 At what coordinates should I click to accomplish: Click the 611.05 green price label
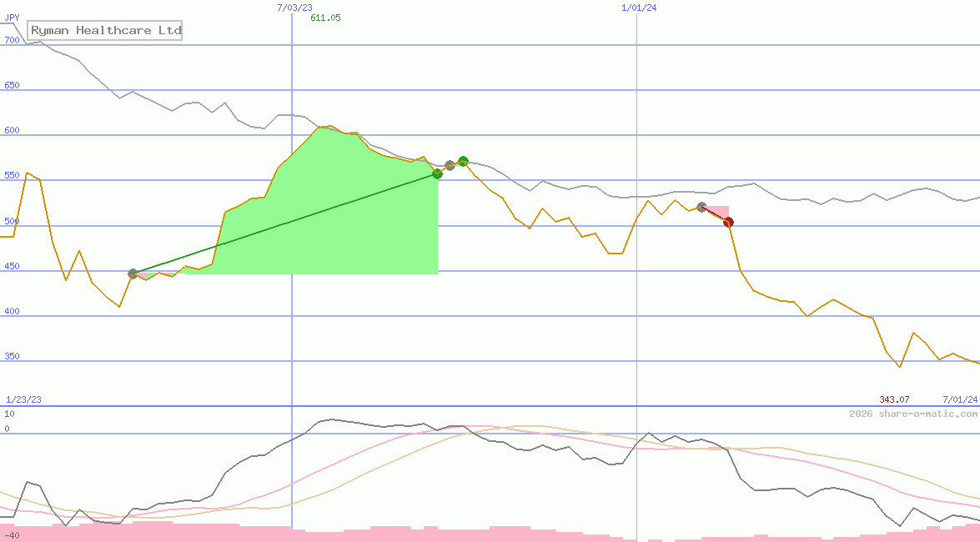(326, 17)
